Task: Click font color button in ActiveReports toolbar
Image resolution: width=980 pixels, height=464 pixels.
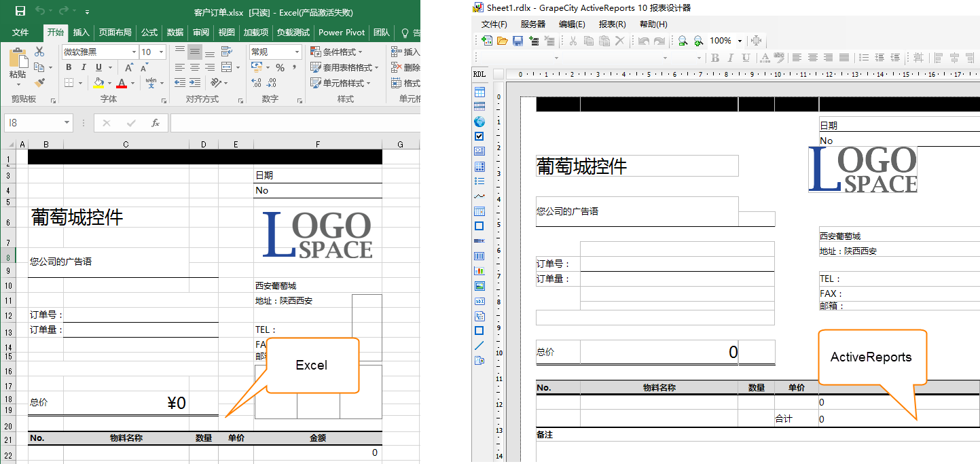Action: tap(765, 58)
